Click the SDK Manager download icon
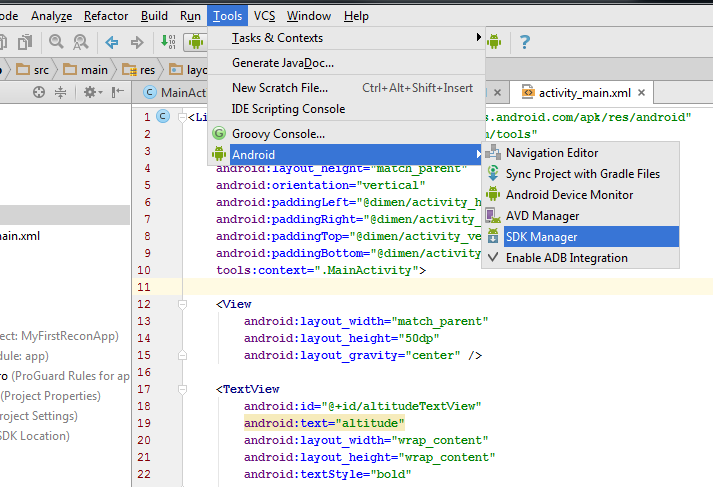The height and width of the screenshot is (487, 713). [493, 236]
